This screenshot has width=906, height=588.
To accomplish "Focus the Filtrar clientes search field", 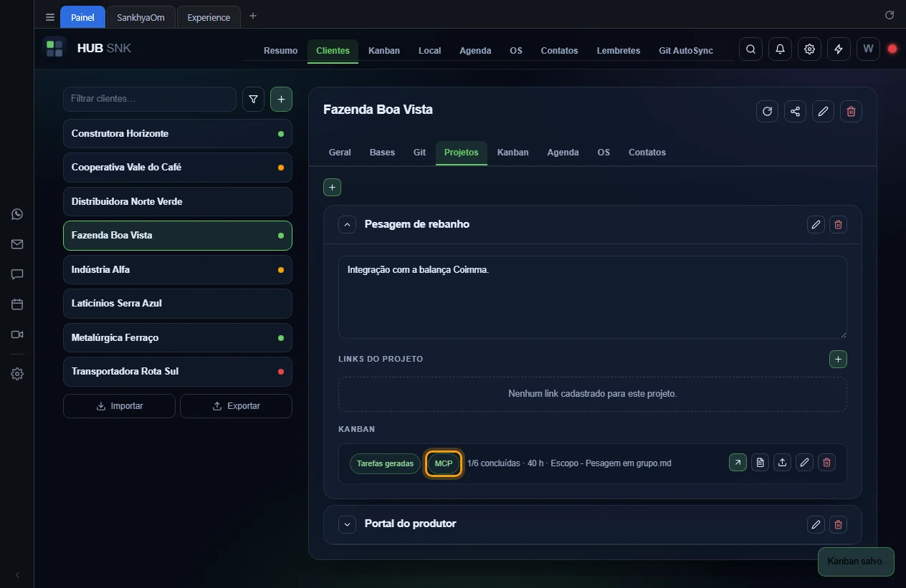I will pos(150,99).
